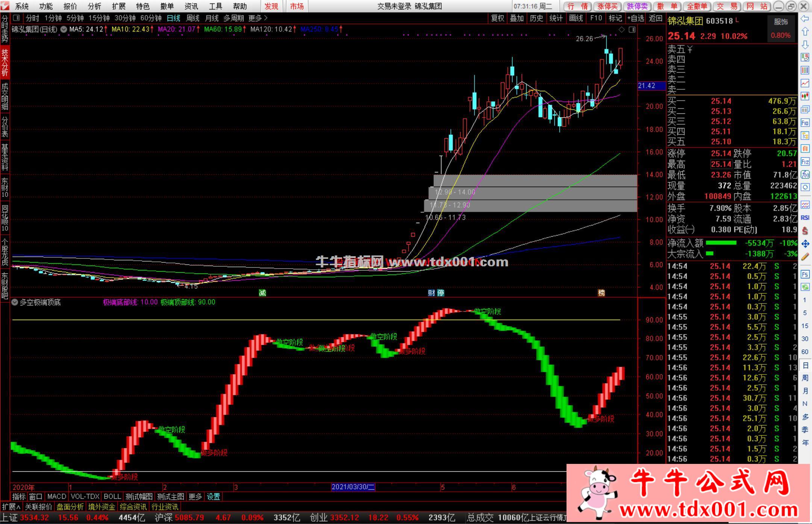Switch to 30-minute period in right sidebar
812x524 pixels.
click(805, 339)
